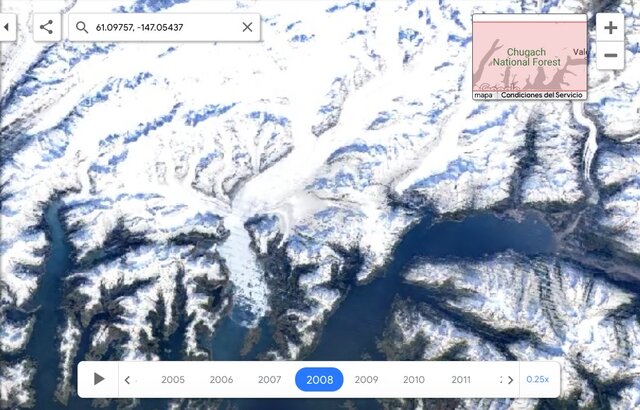Click the share icon button
Screen dimensions: 640x410
(47, 27)
